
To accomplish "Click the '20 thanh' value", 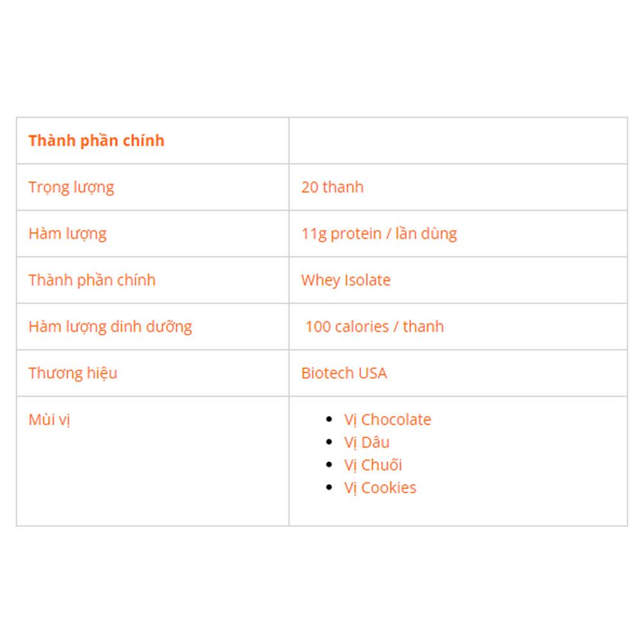I will pyautogui.click(x=332, y=187).
